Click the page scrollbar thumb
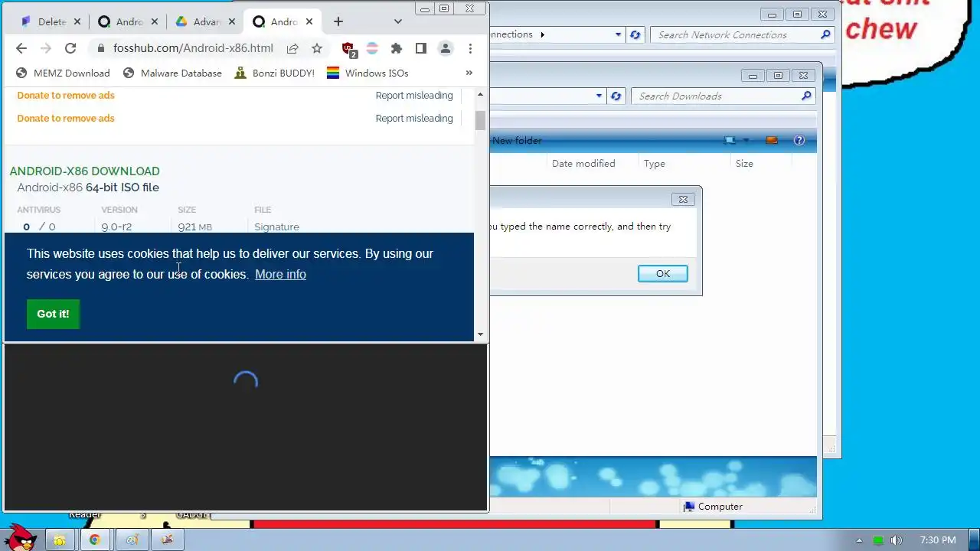The width and height of the screenshot is (980, 551). click(480, 120)
